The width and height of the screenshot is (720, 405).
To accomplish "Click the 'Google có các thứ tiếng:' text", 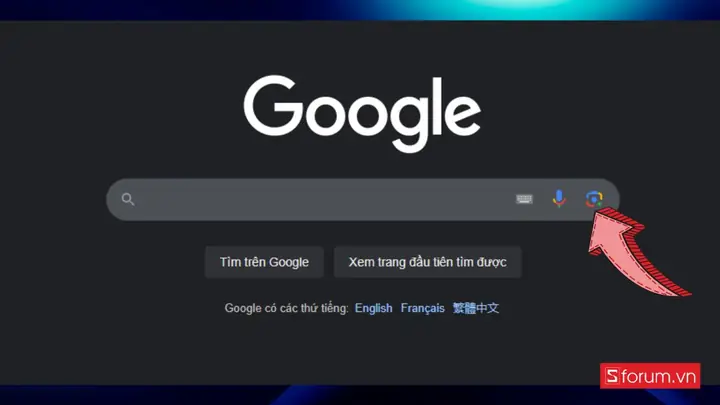I will [x=287, y=308].
